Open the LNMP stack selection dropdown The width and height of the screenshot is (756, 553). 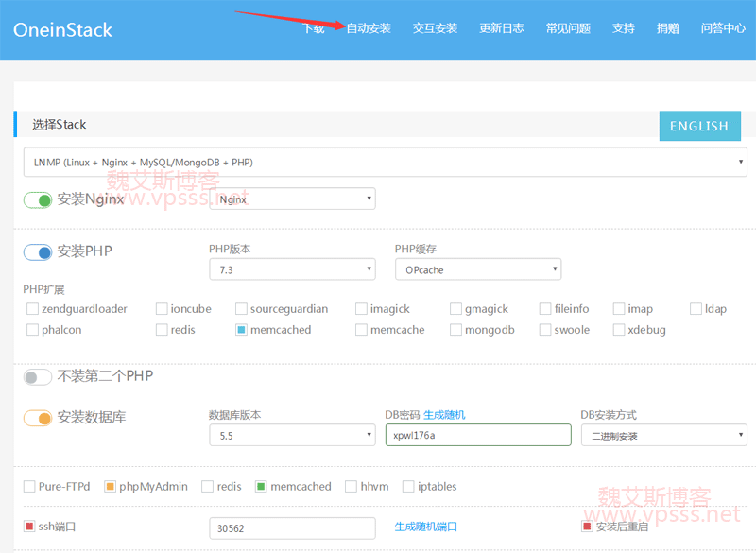[x=385, y=162]
